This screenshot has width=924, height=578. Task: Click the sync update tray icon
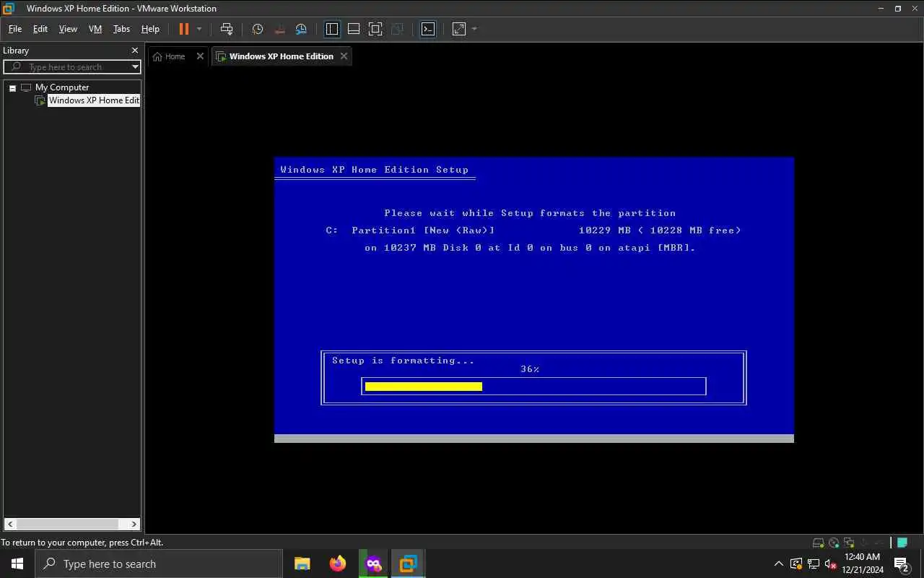pyautogui.click(x=796, y=564)
